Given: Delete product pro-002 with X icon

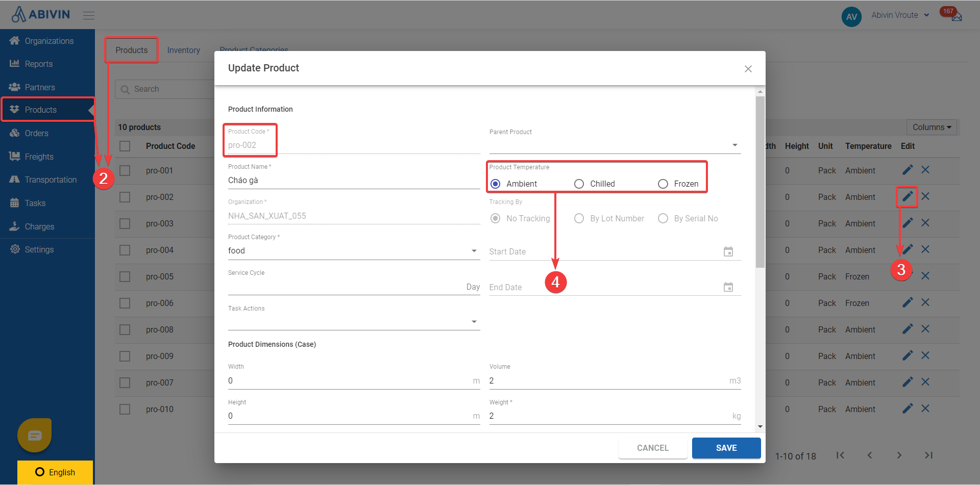Looking at the screenshot, I should (x=925, y=196).
